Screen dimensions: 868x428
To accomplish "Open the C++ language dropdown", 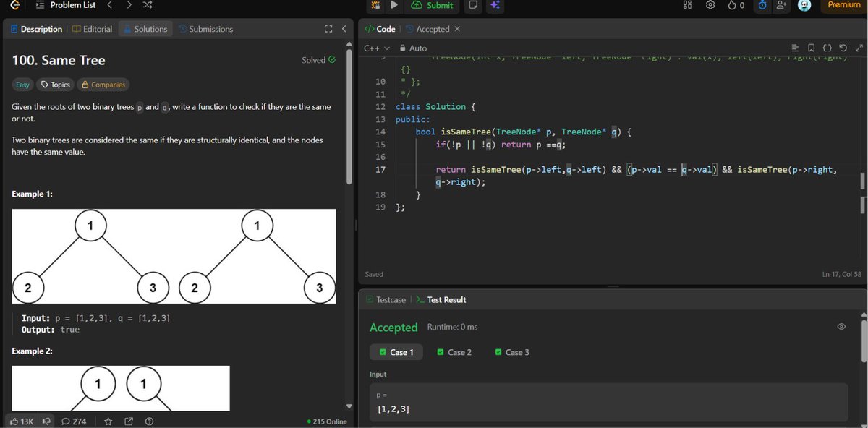I will tap(376, 48).
